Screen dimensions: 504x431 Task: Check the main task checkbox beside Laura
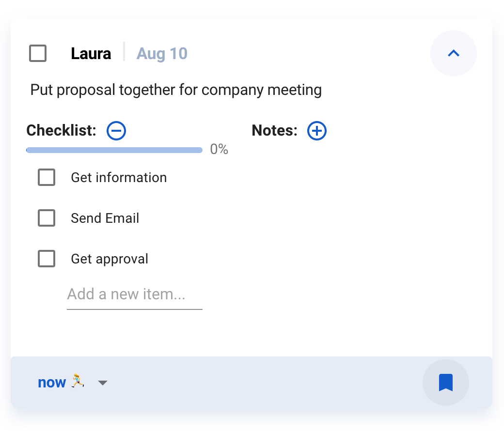coord(38,53)
